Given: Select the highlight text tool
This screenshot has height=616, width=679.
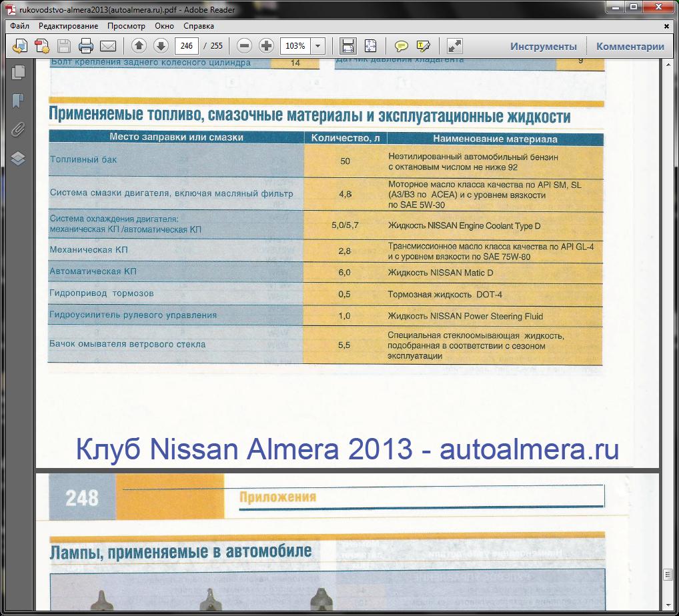Looking at the screenshot, I should point(423,45).
